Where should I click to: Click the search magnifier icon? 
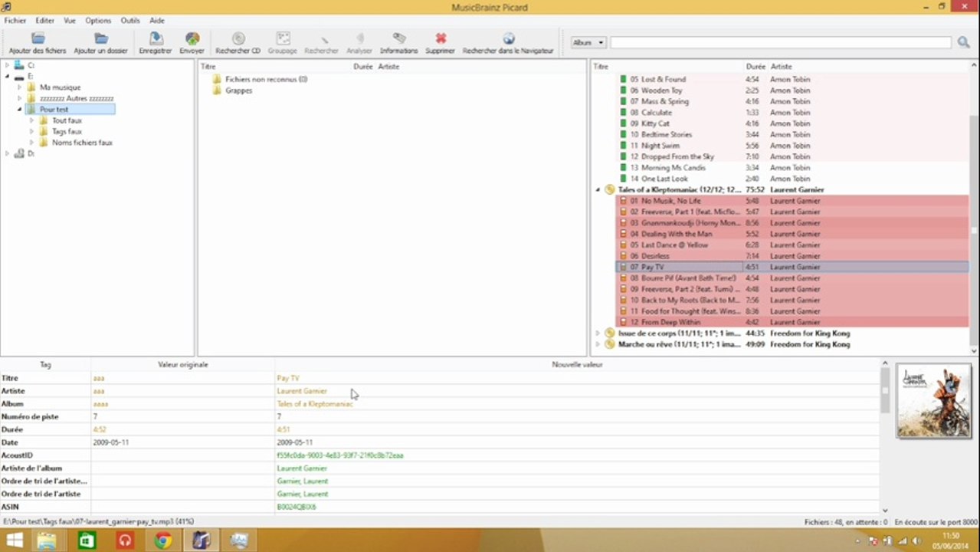point(964,43)
